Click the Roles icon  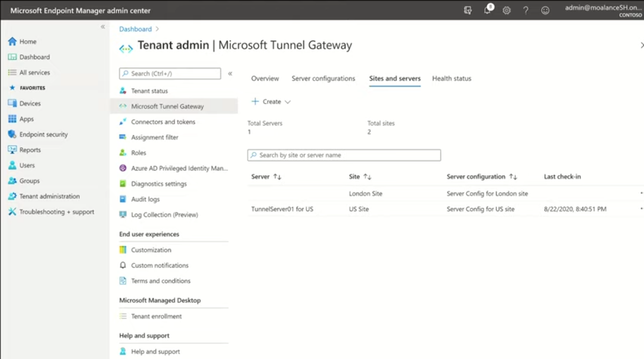tap(123, 153)
